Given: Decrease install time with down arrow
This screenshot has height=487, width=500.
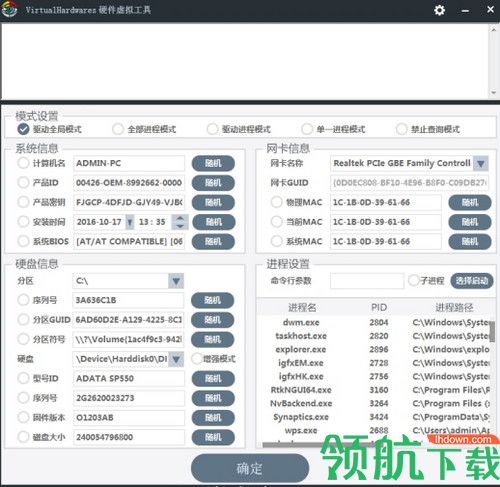Looking at the screenshot, I should (180, 226).
